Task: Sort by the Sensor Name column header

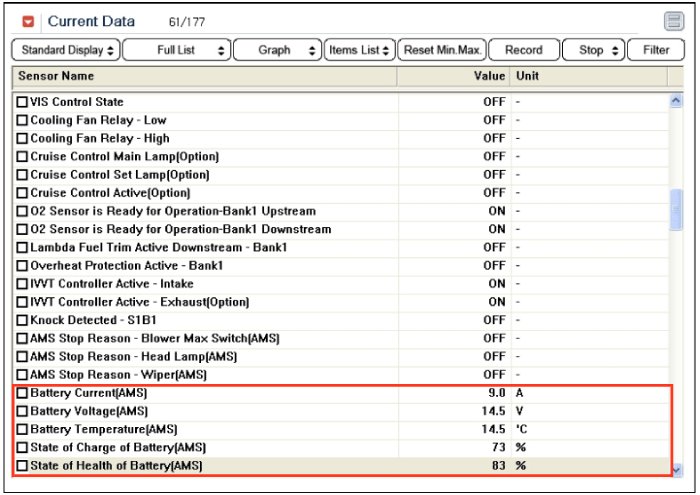Action: [x=200, y=76]
